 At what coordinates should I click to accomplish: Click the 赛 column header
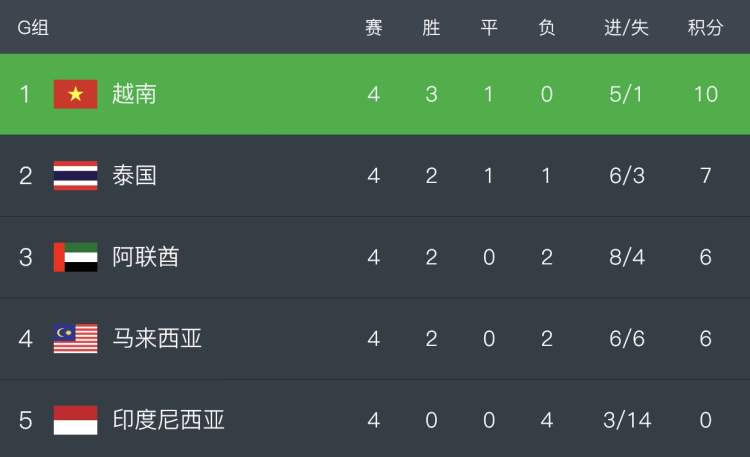[374, 27]
